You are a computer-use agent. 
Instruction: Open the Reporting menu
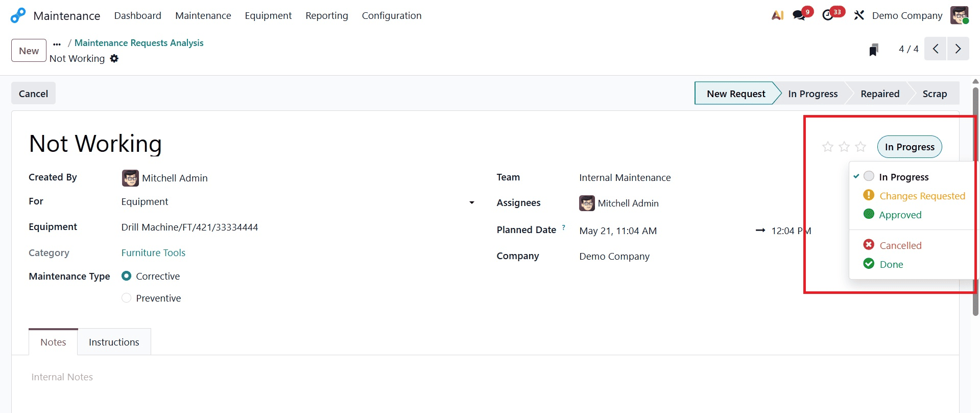coord(327,15)
